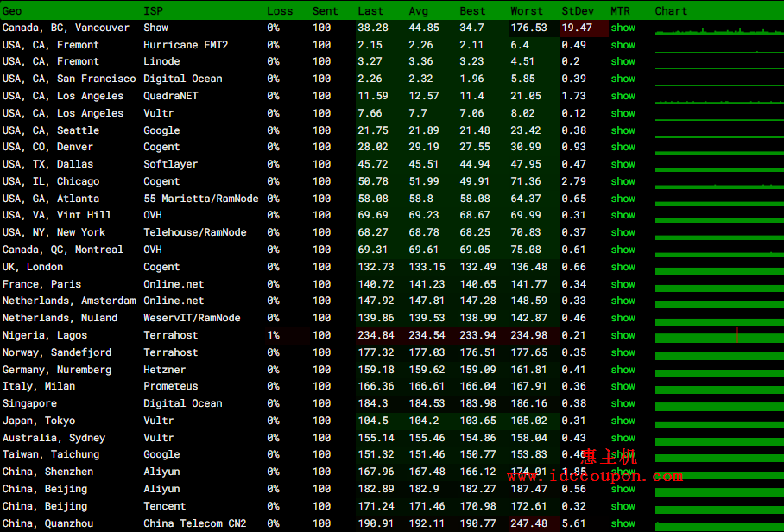Show MTR for Australia Sydney Vultr
The height and width of the screenshot is (532, 784).
[x=623, y=438]
